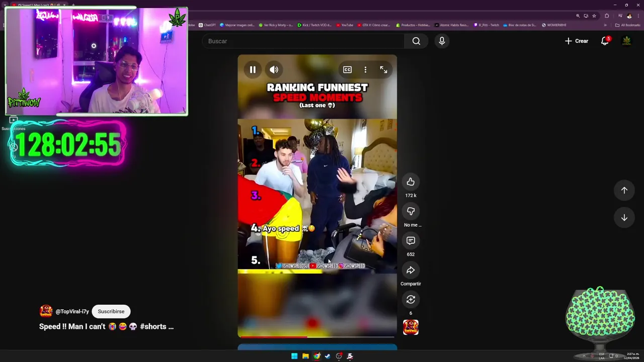644x362 pixels.
Task: Open the Crear create menu
Action: pyautogui.click(x=577, y=41)
